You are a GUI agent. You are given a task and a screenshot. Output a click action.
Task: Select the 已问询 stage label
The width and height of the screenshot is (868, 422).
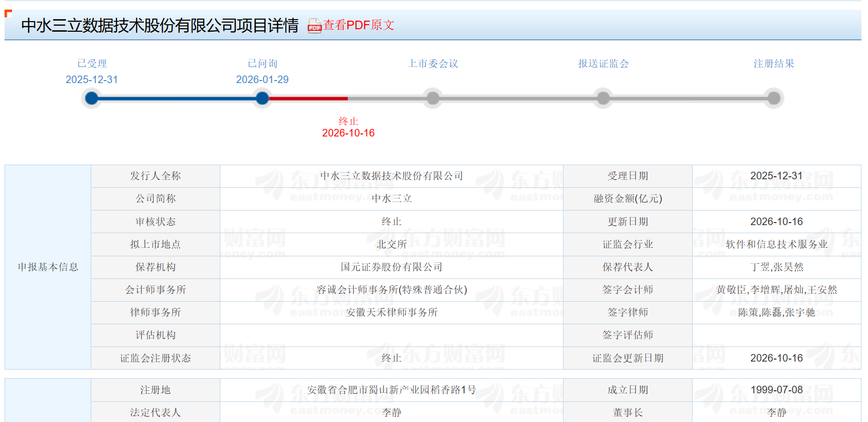[x=262, y=63]
